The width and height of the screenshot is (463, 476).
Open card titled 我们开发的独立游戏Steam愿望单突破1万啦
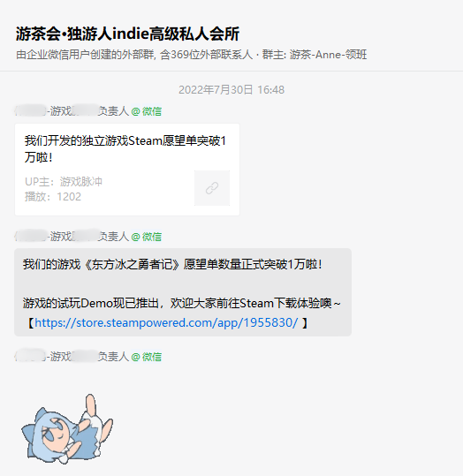(127, 170)
